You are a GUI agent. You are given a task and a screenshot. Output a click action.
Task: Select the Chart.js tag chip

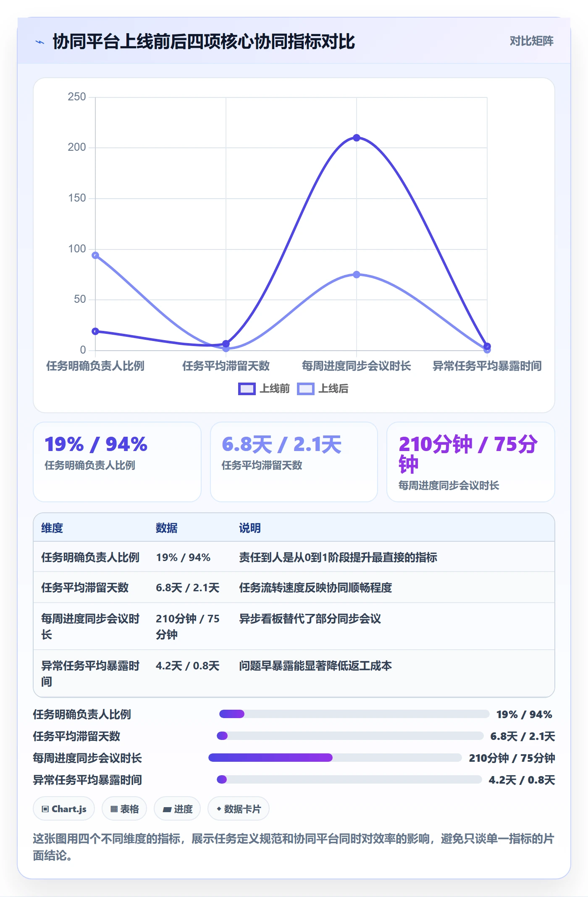[x=64, y=809]
